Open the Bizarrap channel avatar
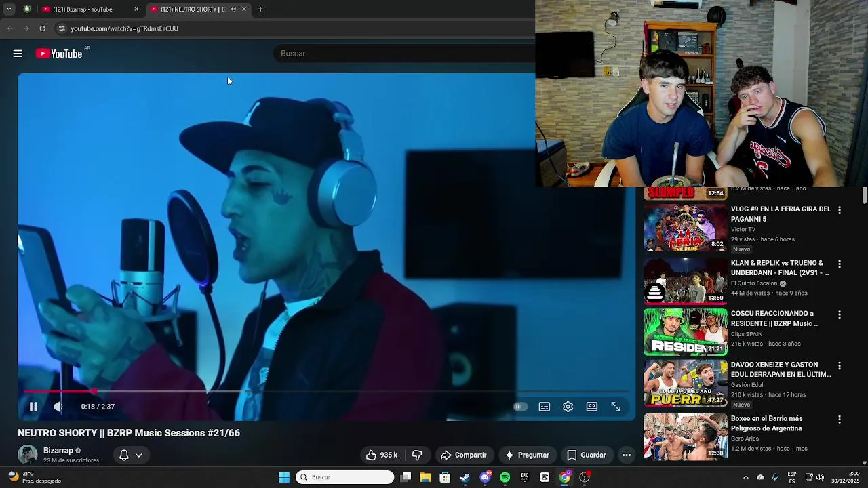This screenshot has height=488, width=868. pyautogui.click(x=27, y=455)
